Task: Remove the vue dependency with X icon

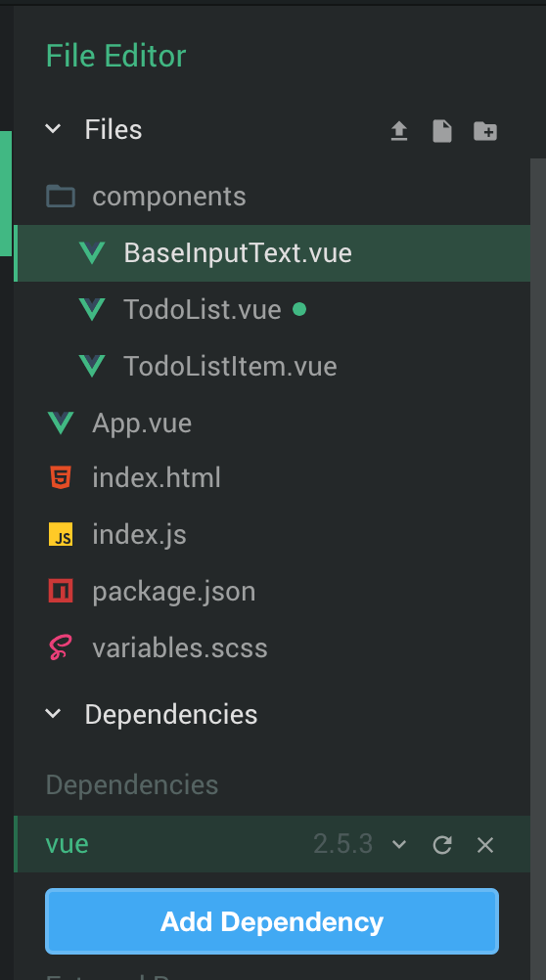Action: click(x=485, y=845)
